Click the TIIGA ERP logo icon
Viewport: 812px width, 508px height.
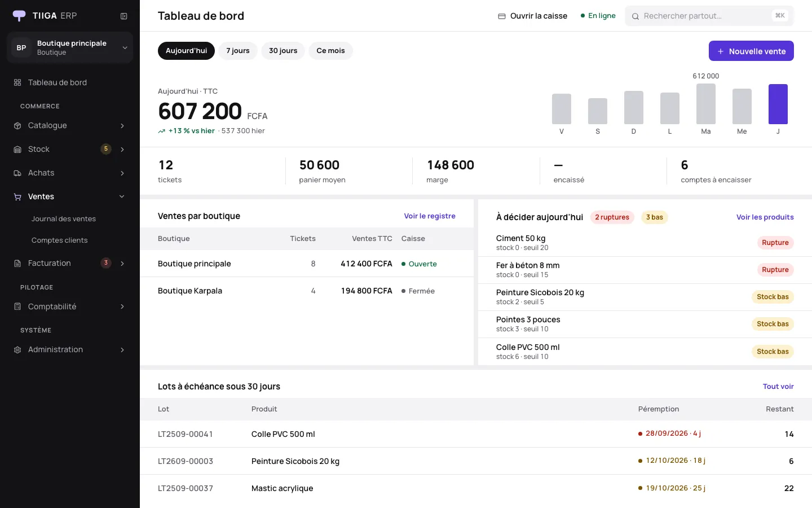click(x=19, y=16)
